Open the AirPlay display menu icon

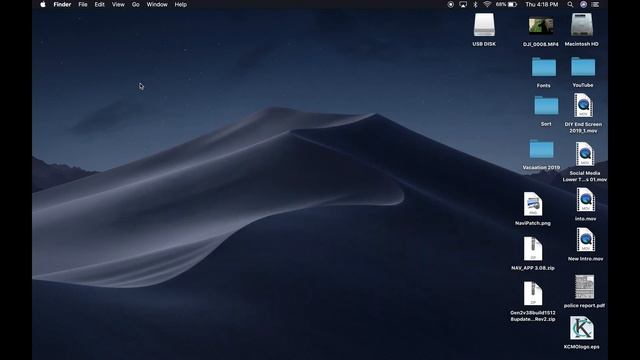(463, 4)
